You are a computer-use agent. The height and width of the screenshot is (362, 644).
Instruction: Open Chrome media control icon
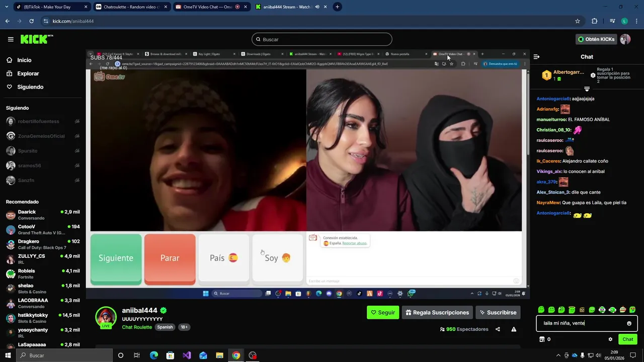[612, 21]
